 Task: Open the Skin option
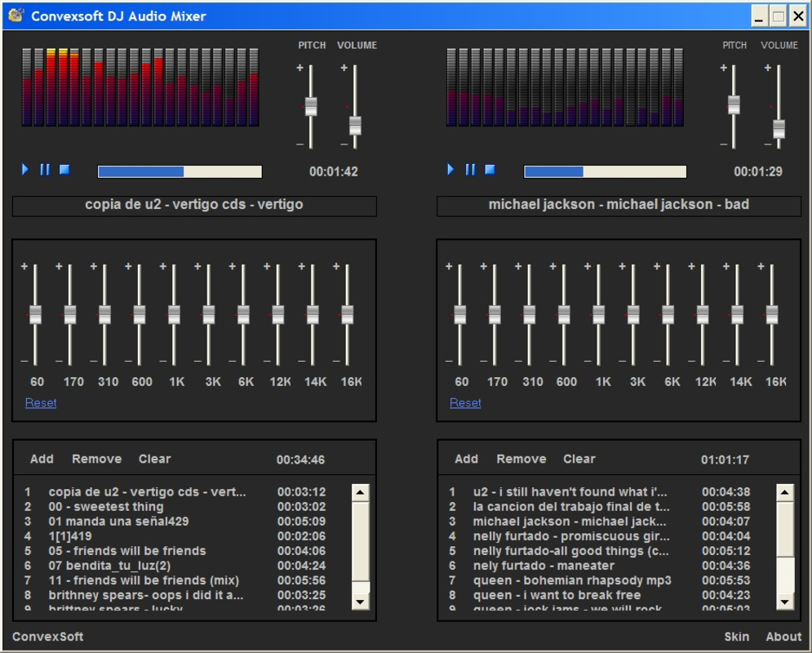click(737, 637)
